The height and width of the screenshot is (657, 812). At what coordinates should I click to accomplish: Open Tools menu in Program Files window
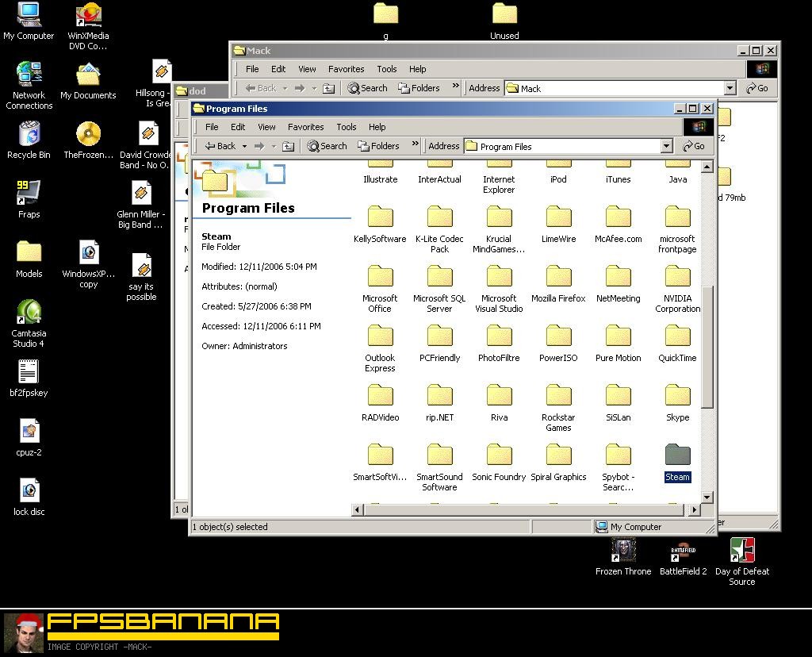(x=347, y=127)
